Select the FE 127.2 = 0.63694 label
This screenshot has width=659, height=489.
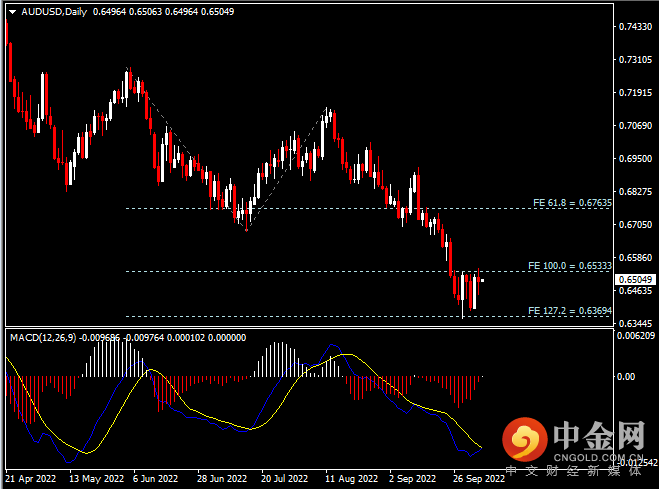coord(570,311)
